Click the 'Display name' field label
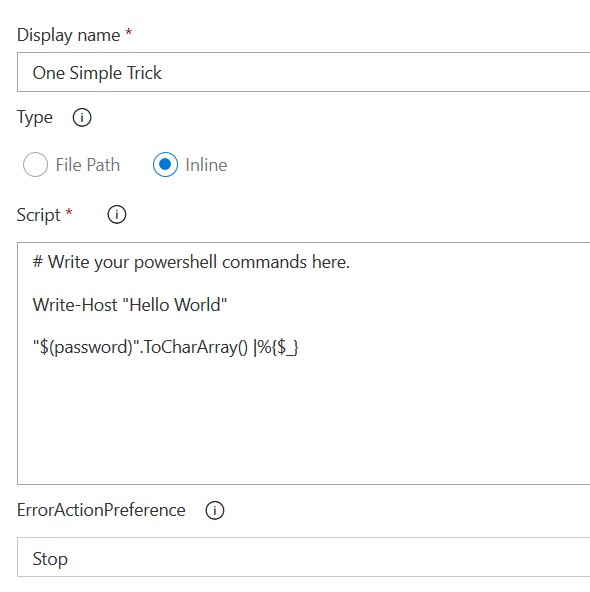 coord(69,35)
